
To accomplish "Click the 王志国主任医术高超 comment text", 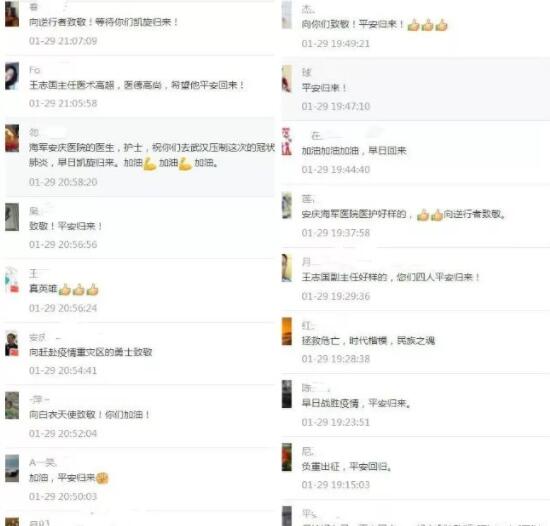I will click(136, 85).
